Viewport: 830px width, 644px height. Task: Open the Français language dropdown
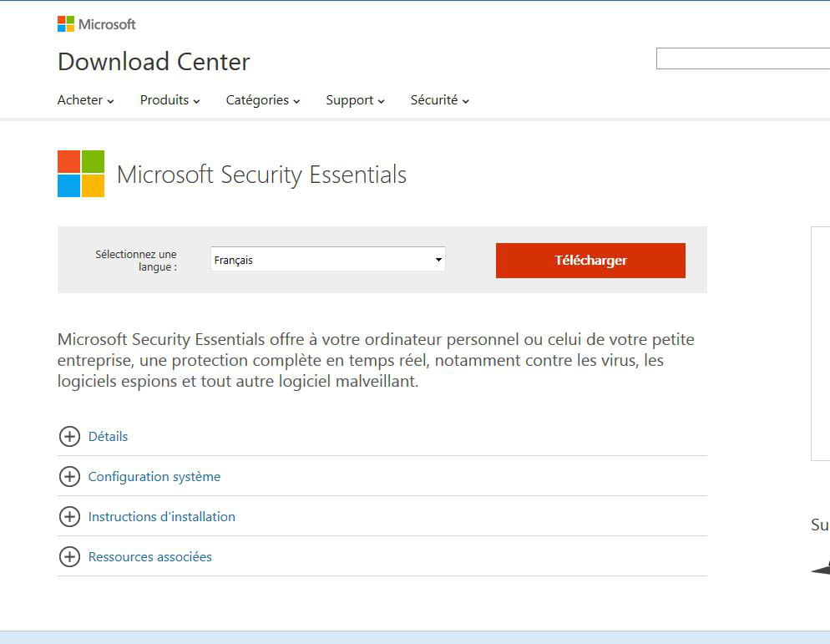pos(327,260)
